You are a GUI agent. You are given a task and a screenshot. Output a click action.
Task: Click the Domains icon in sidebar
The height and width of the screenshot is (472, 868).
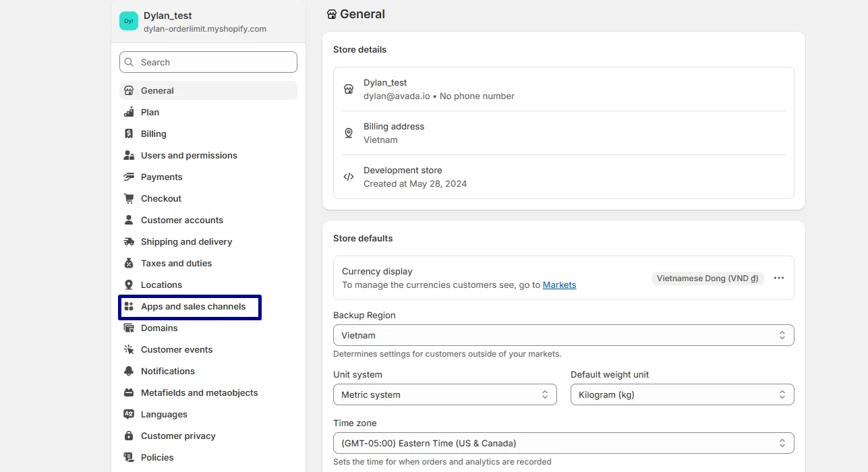[129, 328]
